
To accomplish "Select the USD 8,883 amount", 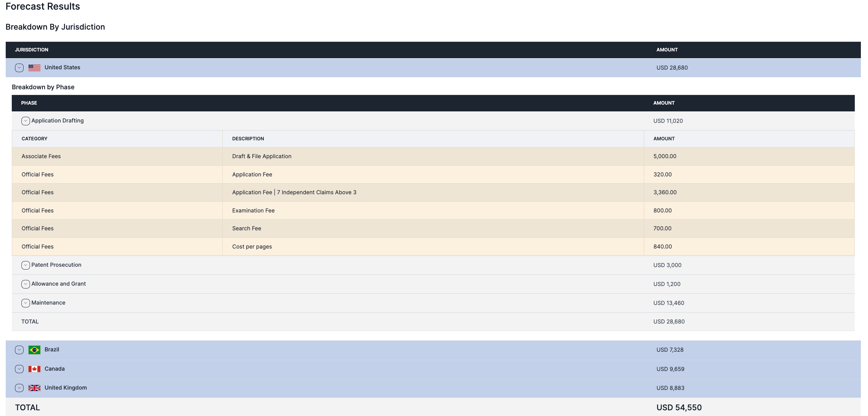I will 670,388.
